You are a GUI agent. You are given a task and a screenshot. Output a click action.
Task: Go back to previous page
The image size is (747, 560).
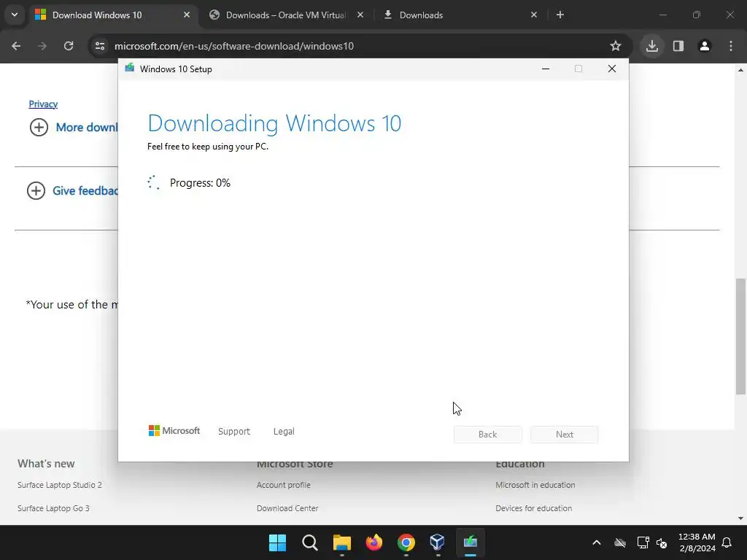pyautogui.click(x=16, y=46)
